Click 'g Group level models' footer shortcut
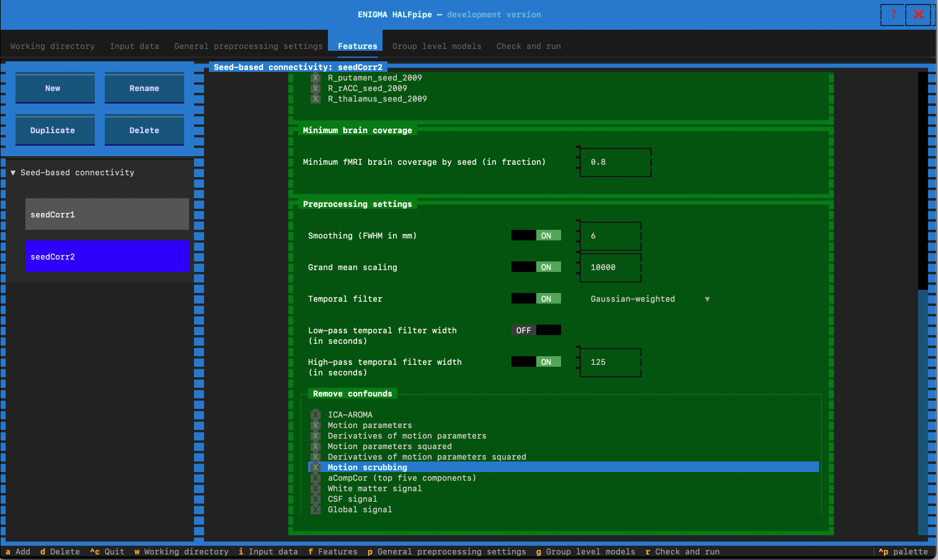Viewport: 938px width, 560px height. click(586, 552)
